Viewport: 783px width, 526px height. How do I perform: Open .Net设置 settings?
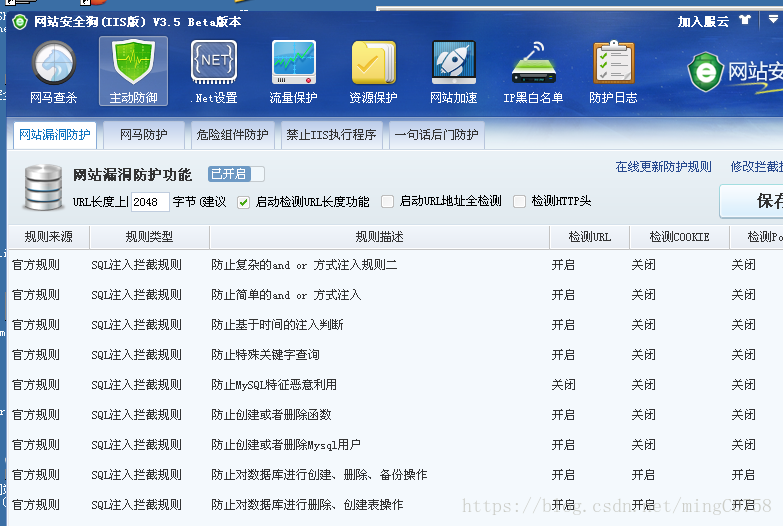coord(214,71)
